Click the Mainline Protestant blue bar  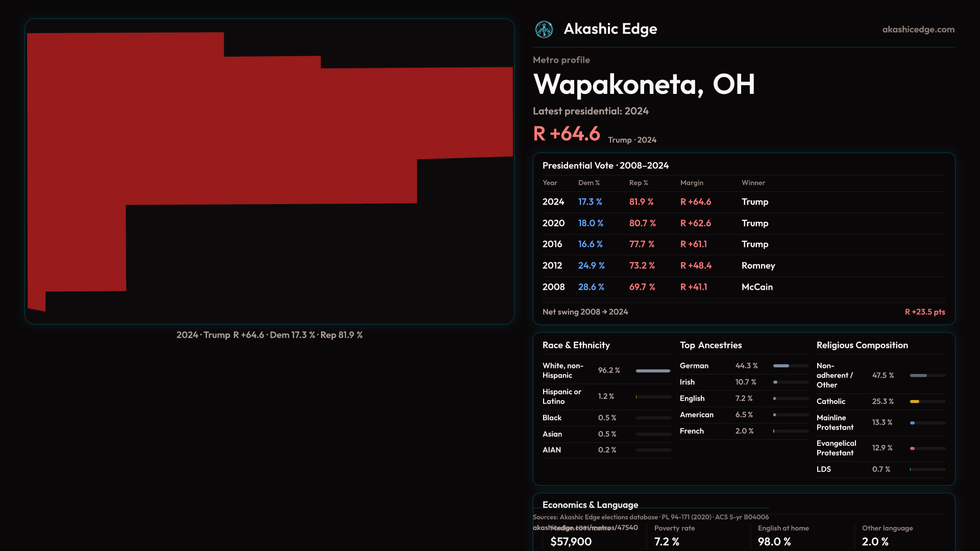(x=913, y=423)
